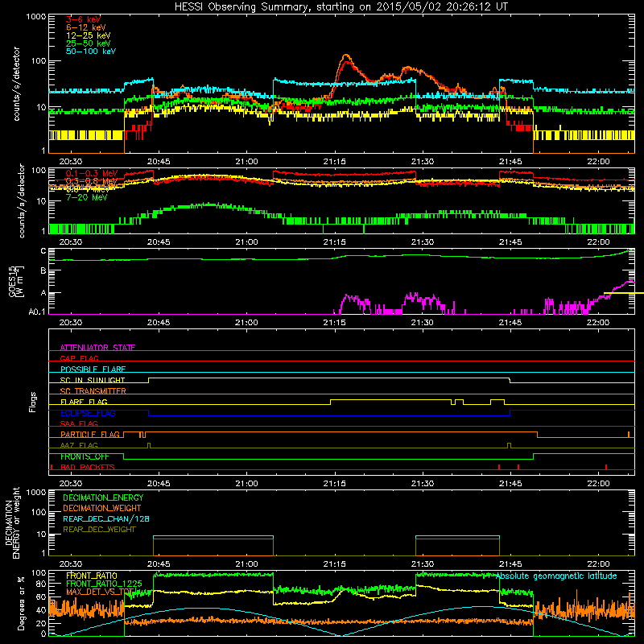The image size is (644, 644).
Task: Click the yellow GOES marker line at level A
Action: tap(623, 293)
